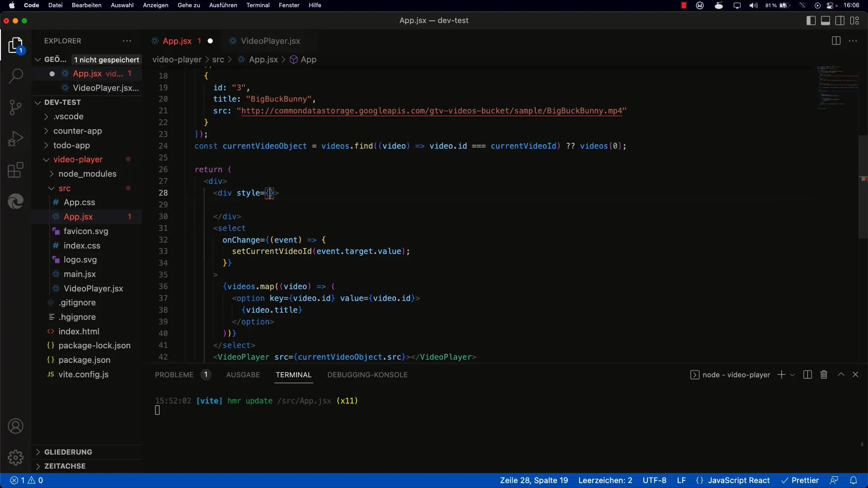Maximize the panel size chevron

pos(841,375)
